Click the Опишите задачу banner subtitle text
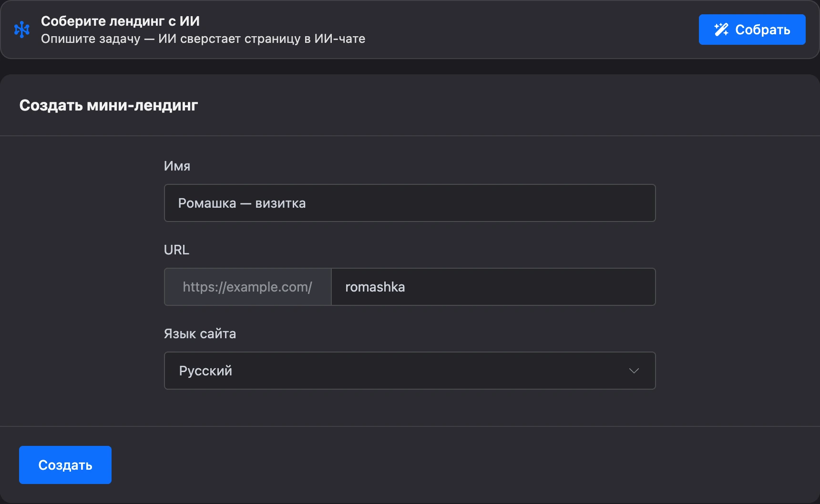Screen dimensions: 820x504 coord(203,39)
